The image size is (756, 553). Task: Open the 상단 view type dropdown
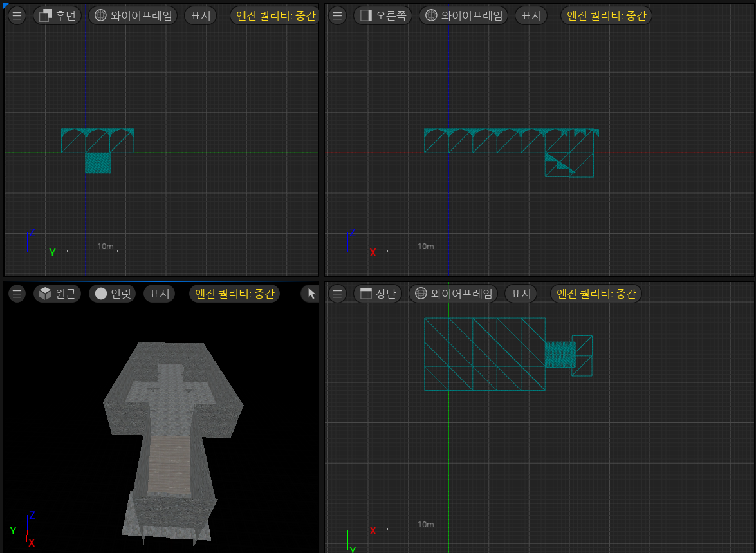(x=378, y=294)
